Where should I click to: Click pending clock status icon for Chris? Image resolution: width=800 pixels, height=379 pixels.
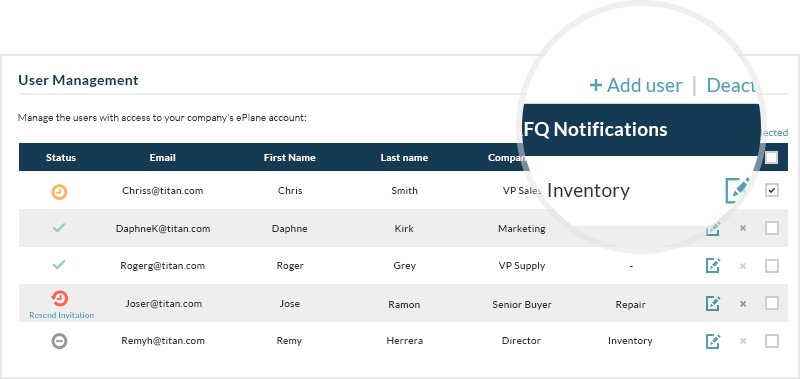tap(60, 192)
